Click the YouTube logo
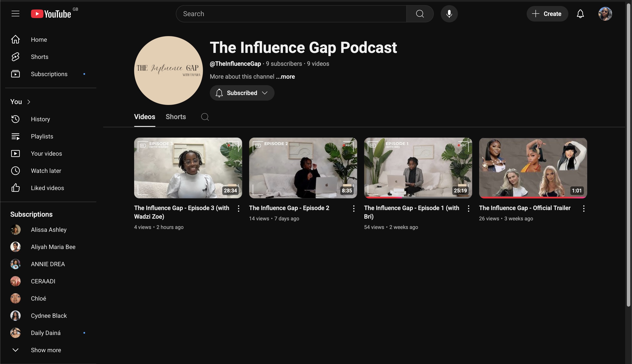 (51, 14)
